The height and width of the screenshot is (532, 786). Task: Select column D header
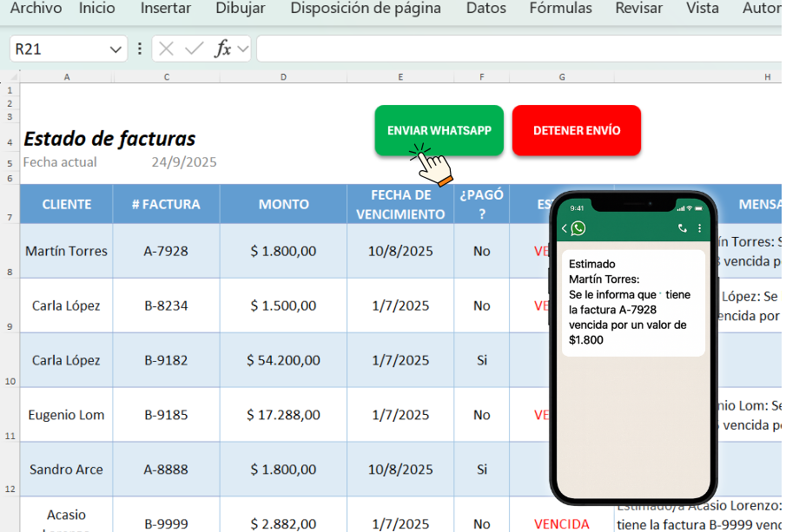[283, 77]
